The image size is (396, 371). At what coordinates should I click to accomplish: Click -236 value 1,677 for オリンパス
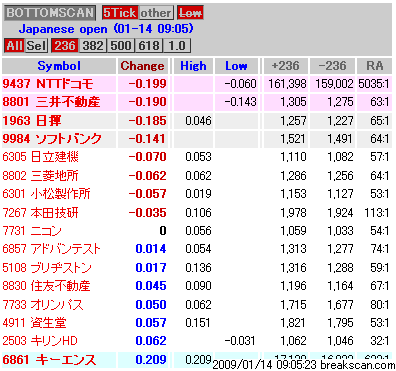coord(340,304)
